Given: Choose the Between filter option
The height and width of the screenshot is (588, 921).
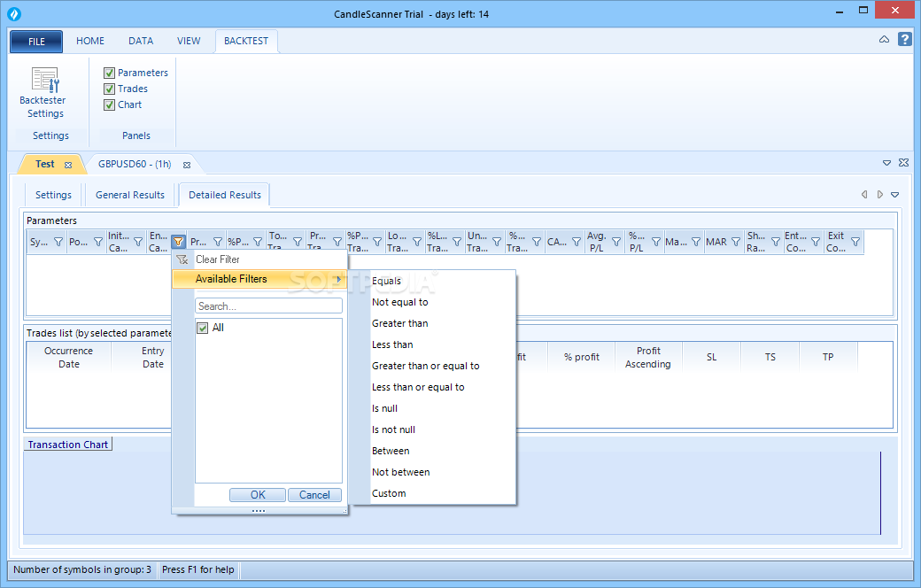Looking at the screenshot, I should 390,451.
